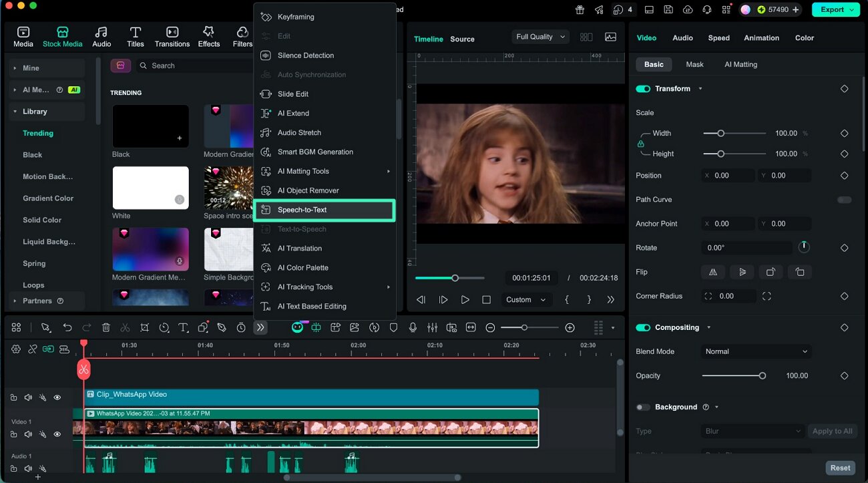The image size is (868, 483).
Task: Toggle the scale aspect ratio lock
Action: 641,144
